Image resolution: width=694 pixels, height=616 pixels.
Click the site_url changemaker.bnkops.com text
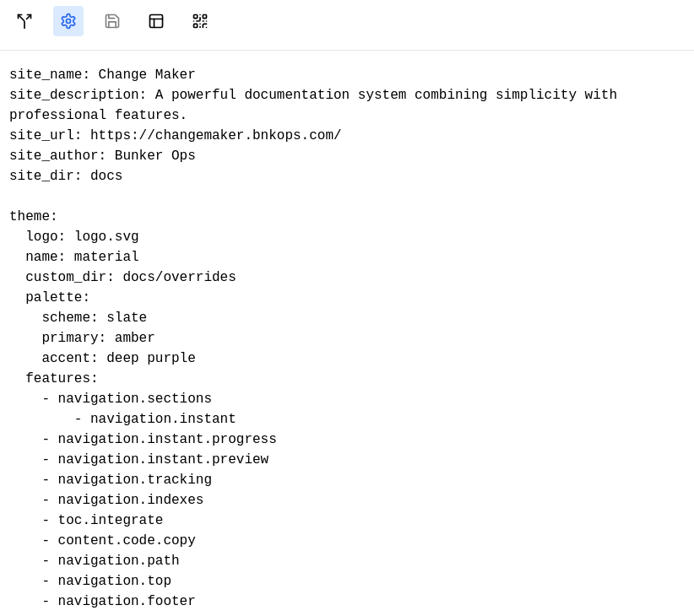tap(215, 135)
